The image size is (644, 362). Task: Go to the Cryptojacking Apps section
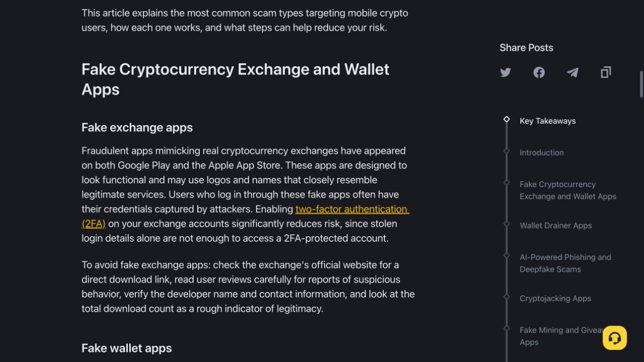tap(555, 299)
